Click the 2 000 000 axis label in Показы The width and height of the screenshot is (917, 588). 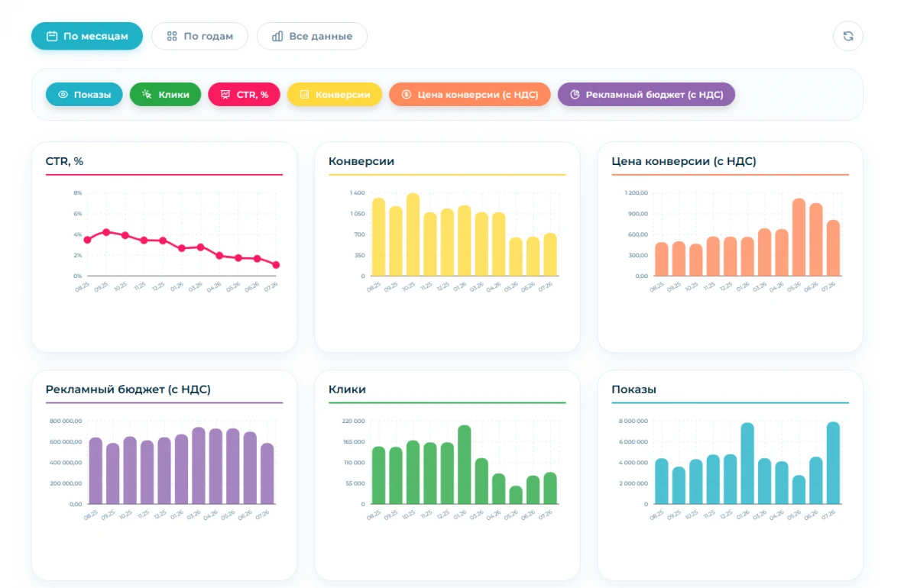coord(633,483)
